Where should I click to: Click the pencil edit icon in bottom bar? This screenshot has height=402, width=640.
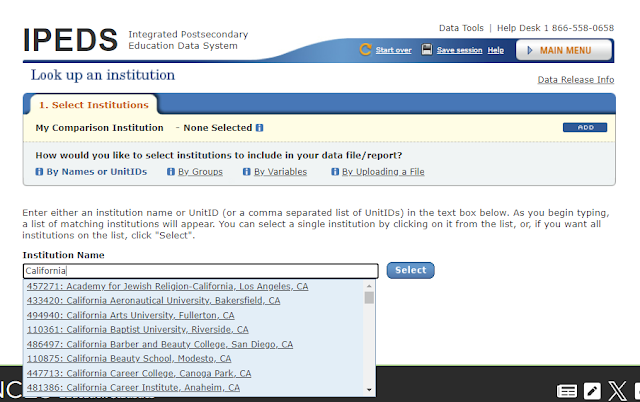(x=592, y=390)
